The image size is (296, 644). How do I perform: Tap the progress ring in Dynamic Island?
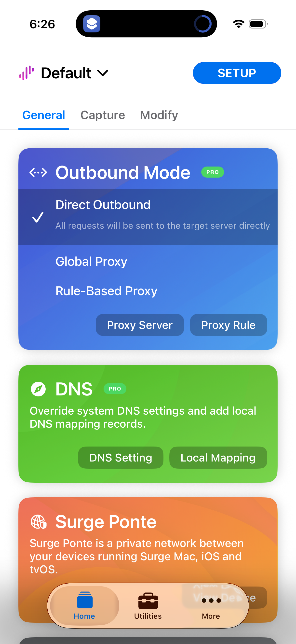[x=202, y=24]
